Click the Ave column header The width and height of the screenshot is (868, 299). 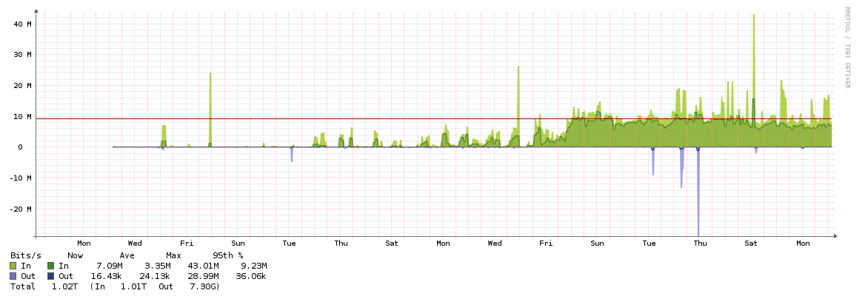pyautogui.click(x=127, y=255)
